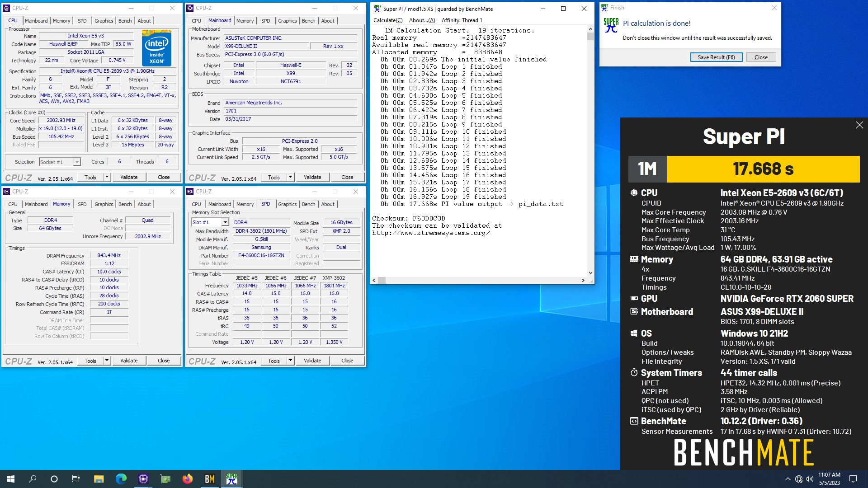Screen dimensions: 868x488
Task: Click BenchMate Memory section icon
Action: [634, 259]
